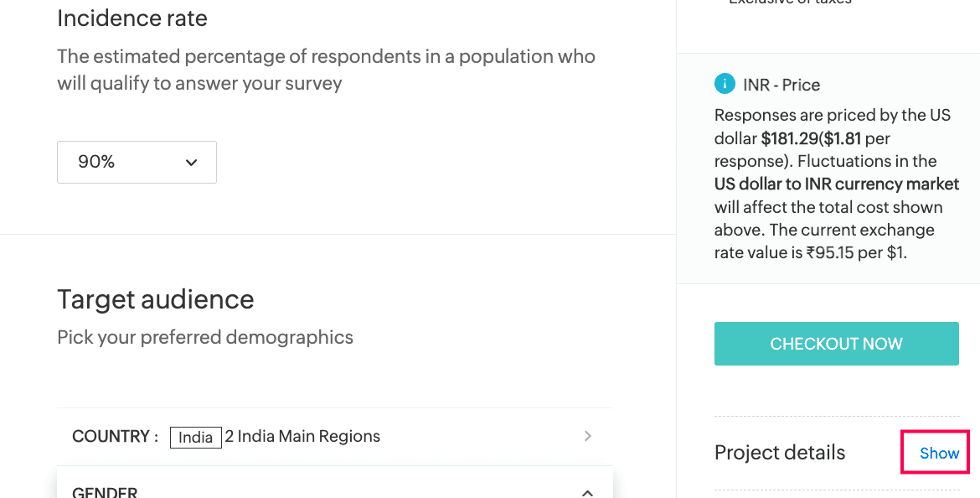The height and width of the screenshot is (498, 980).
Task: Click the down chevron in the incidence rate box
Action: (191, 163)
